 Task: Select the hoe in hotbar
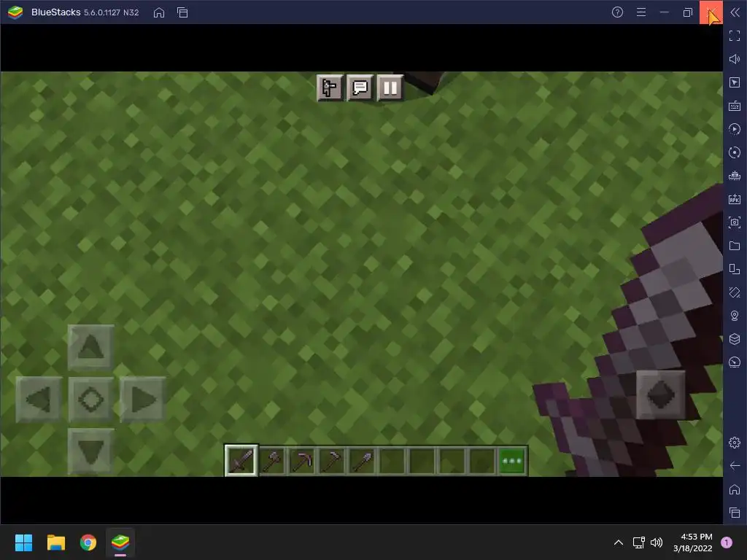click(332, 461)
